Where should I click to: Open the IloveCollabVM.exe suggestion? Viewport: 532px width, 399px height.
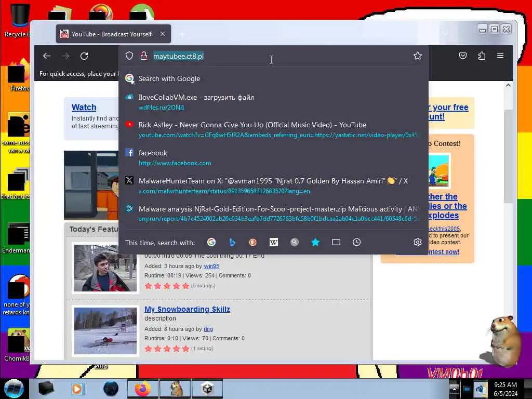pyautogui.click(x=273, y=102)
